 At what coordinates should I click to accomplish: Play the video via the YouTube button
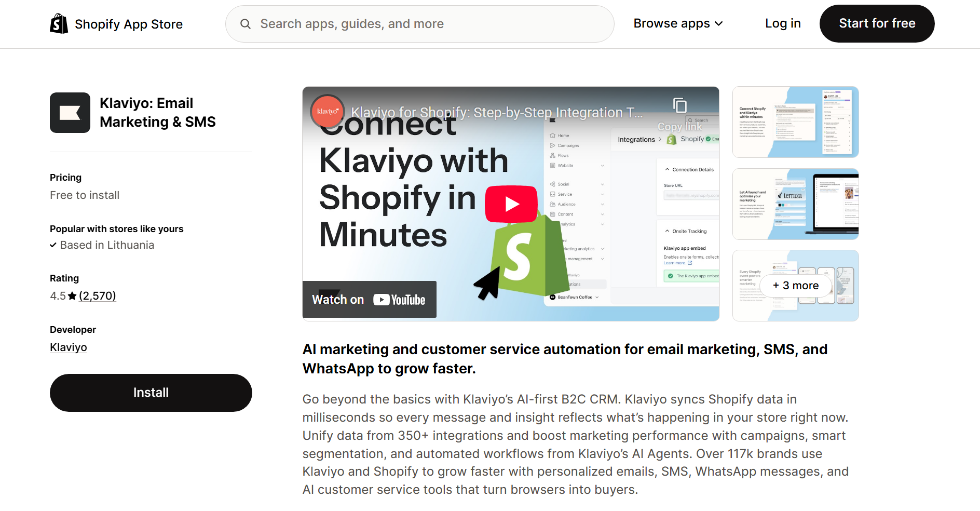pos(511,204)
